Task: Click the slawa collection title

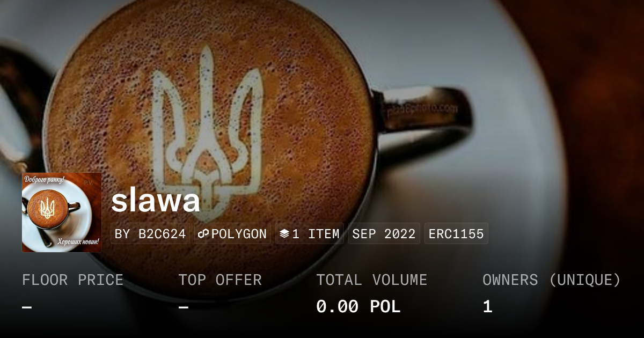Action: [x=156, y=201]
